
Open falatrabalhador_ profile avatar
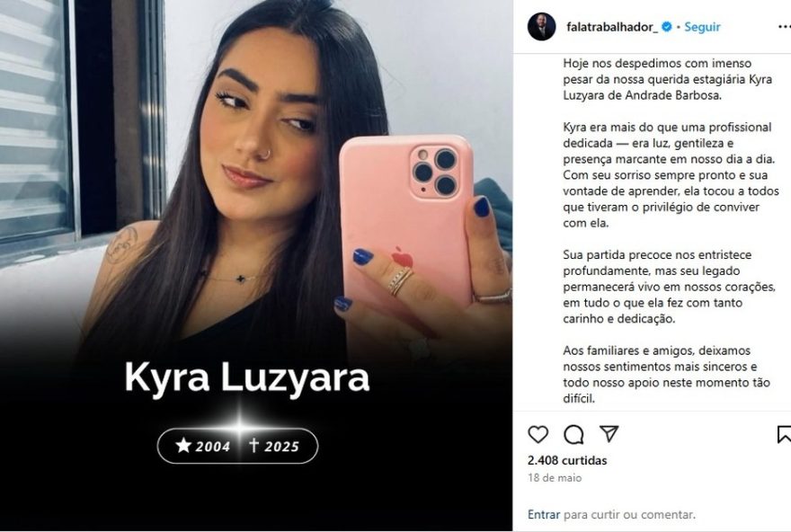pyautogui.click(x=541, y=27)
